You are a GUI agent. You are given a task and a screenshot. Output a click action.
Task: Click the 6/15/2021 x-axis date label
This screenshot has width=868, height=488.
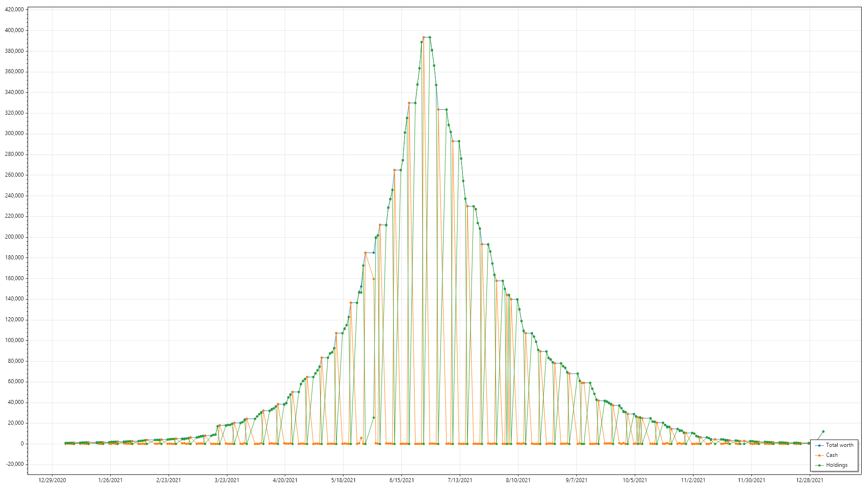[401, 480]
